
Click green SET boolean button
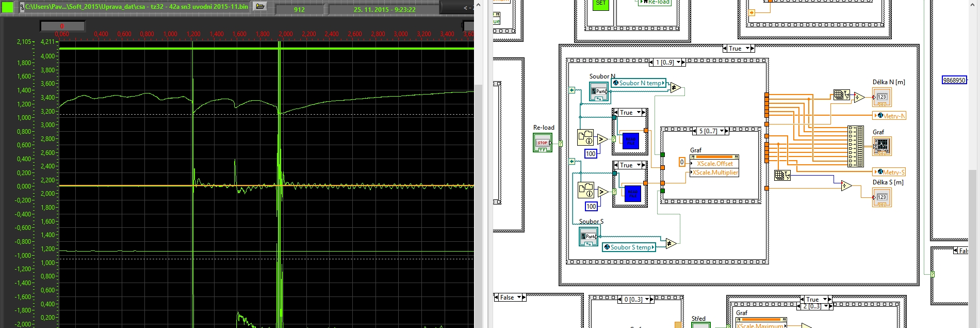[600, 4]
